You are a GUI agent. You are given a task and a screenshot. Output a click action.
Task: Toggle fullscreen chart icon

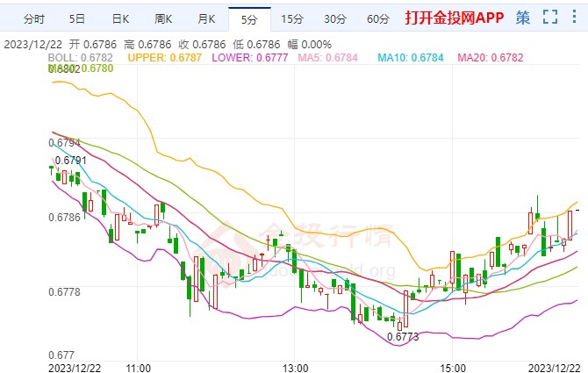[550, 17]
